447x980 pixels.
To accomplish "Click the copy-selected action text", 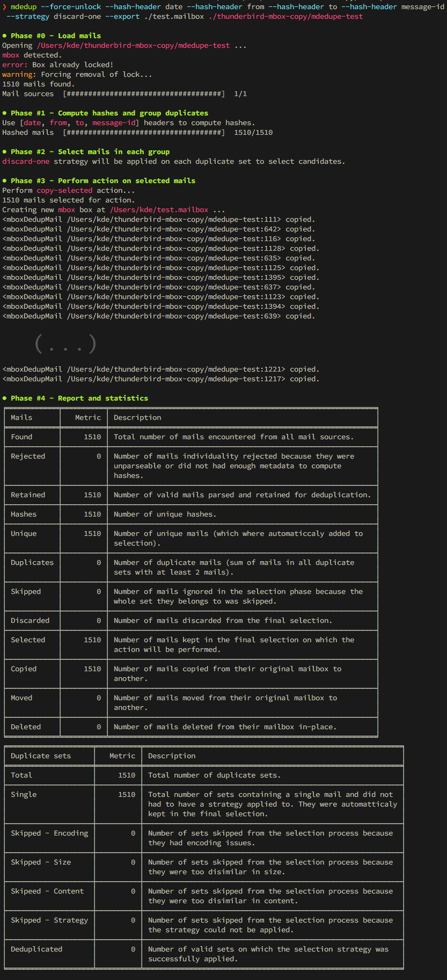I will coord(64,191).
